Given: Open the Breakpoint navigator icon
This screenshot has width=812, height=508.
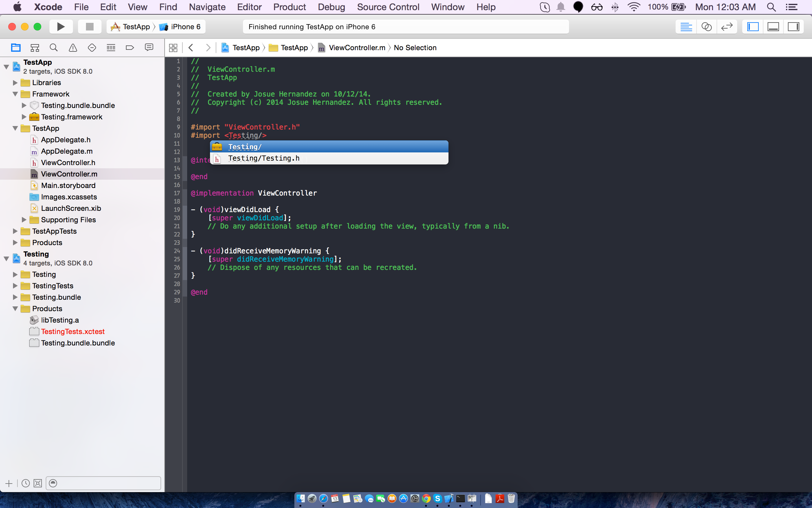Looking at the screenshot, I should click(x=130, y=48).
